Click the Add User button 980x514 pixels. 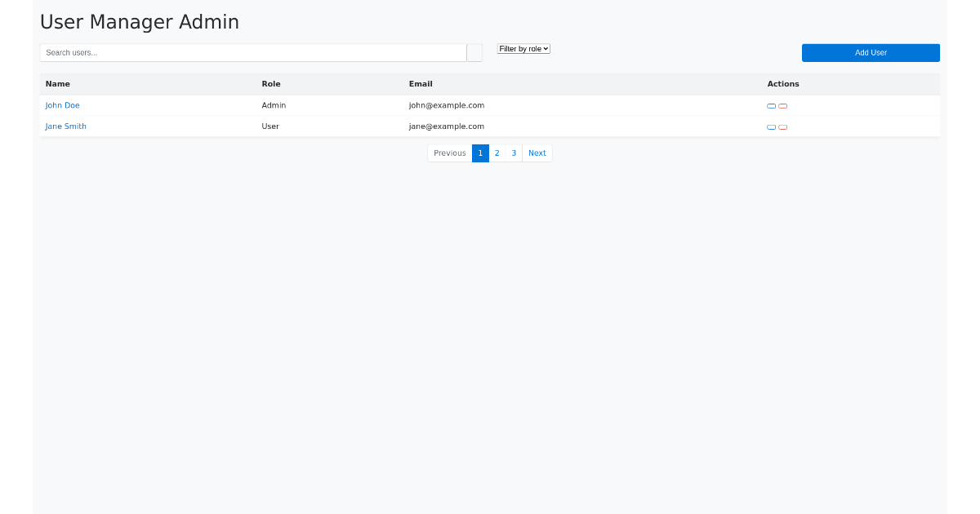point(871,52)
